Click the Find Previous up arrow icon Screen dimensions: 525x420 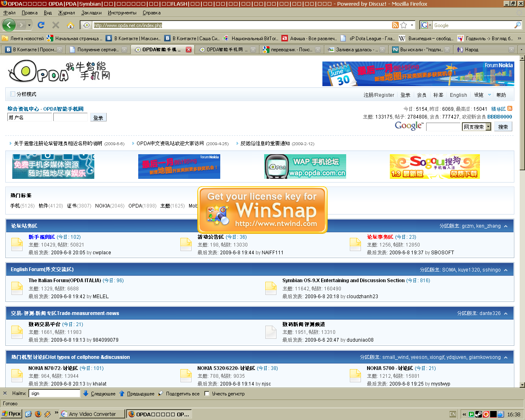coord(122,393)
